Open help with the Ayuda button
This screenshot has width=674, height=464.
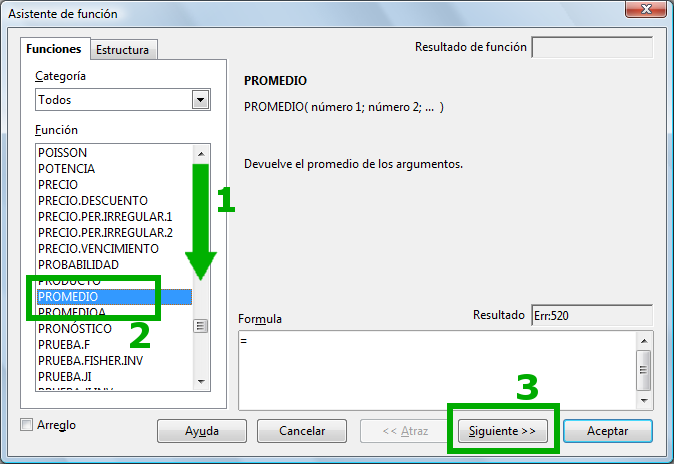click(x=202, y=431)
